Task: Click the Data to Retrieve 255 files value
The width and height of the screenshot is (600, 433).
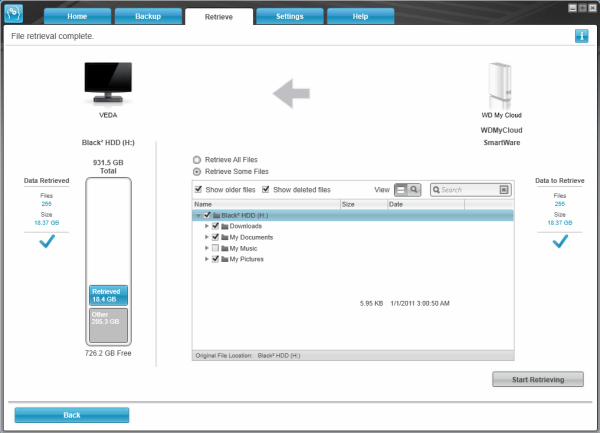Action: (560, 204)
